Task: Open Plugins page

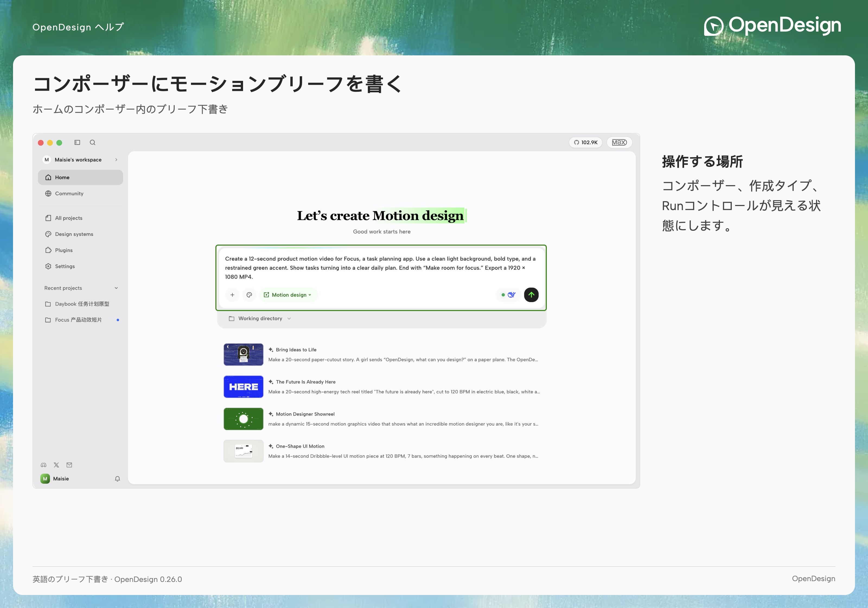Action: point(81,250)
